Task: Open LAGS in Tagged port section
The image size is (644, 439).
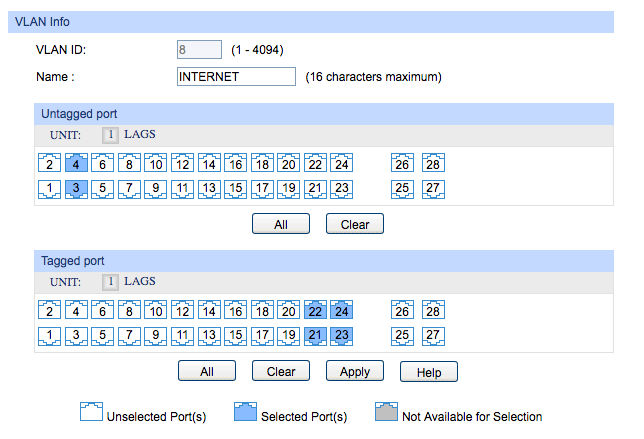Action: click(140, 281)
